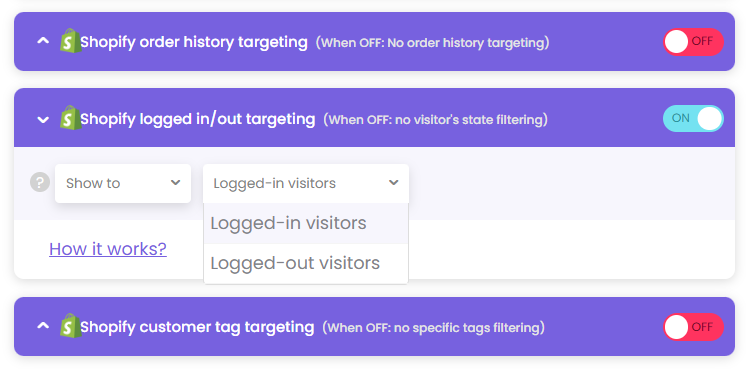This screenshot has height=369, width=746.
Task: Open the "Show to" dropdown
Action: (123, 183)
